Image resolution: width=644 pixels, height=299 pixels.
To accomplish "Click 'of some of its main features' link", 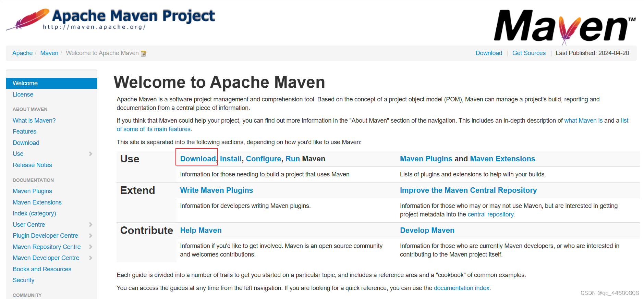I will pos(154,129).
